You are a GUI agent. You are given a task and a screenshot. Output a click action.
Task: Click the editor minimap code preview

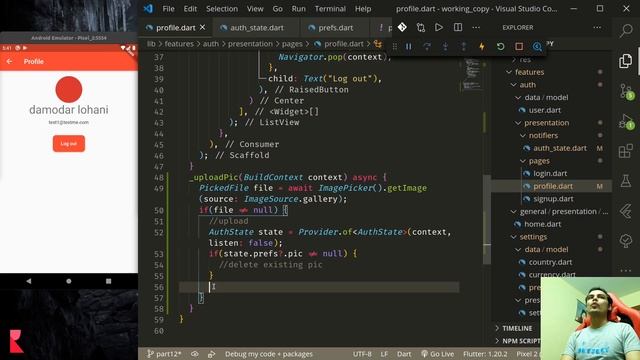pos(472,74)
